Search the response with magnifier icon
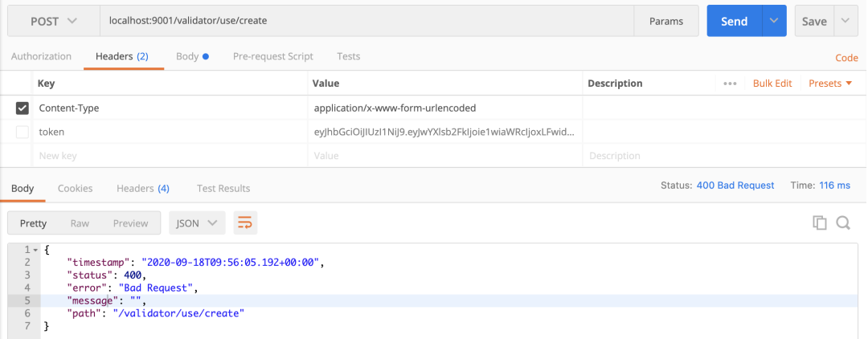Image resolution: width=868 pixels, height=339 pixels. pyautogui.click(x=843, y=223)
